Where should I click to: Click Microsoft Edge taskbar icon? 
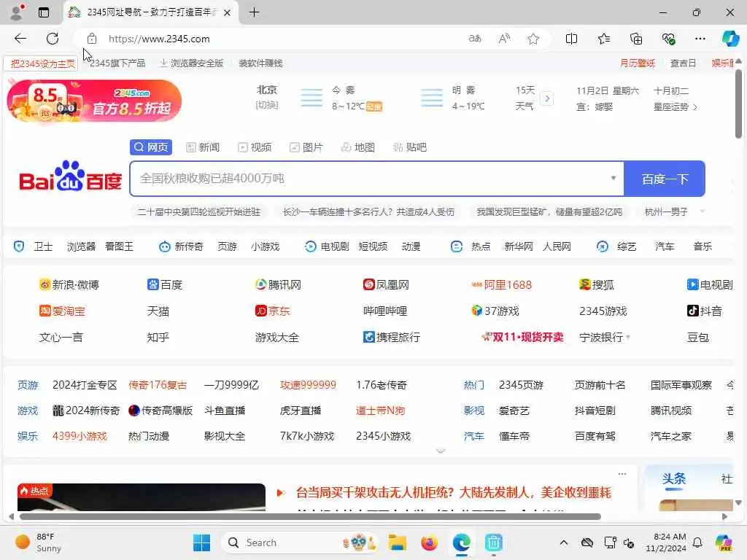click(461, 542)
